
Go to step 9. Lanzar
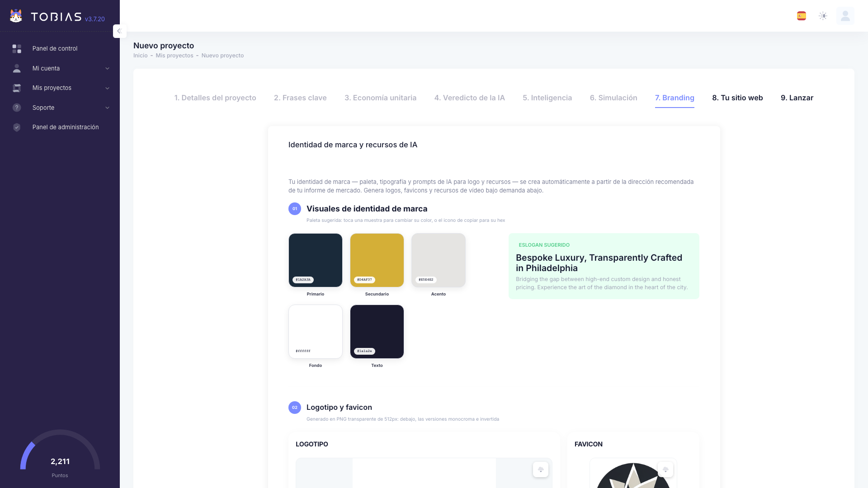coord(797,98)
